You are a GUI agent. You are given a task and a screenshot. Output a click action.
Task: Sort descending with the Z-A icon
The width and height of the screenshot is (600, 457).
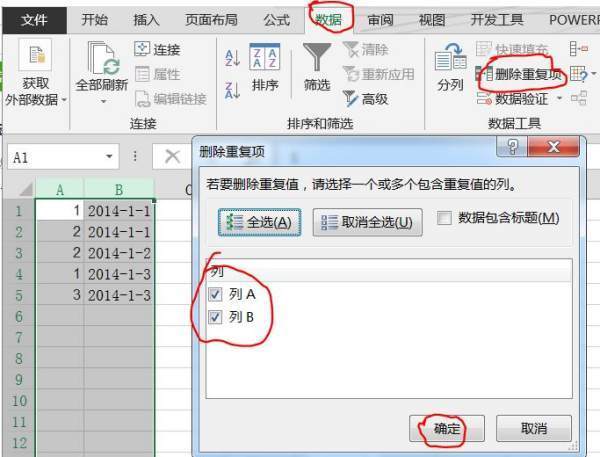point(232,90)
